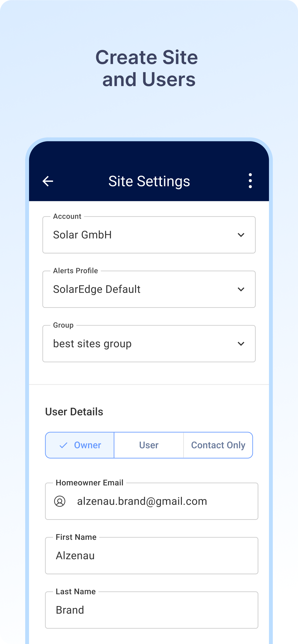Image resolution: width=298 pixels, height=644 pixels.
Task: Select the Owner user type
Action: tap(80, 445)
